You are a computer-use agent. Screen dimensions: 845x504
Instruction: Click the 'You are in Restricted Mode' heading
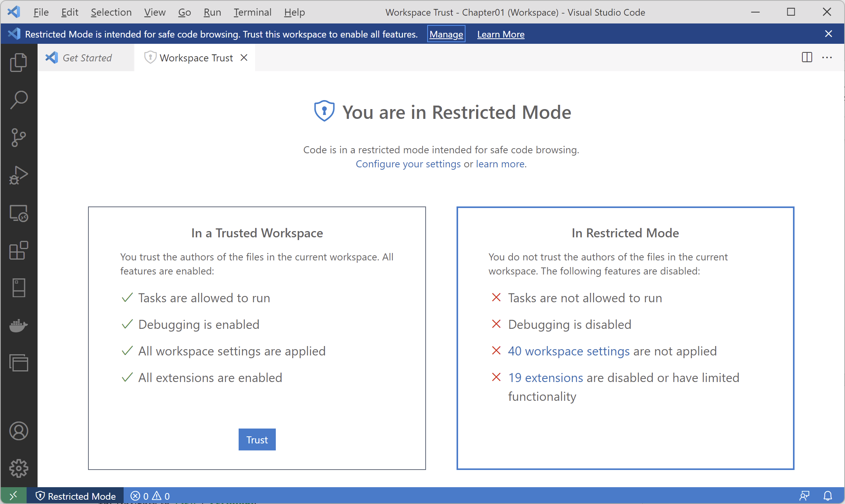point(457,112)
